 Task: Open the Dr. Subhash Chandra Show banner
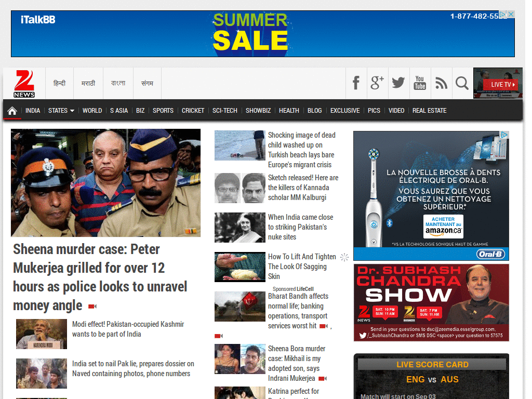(431, 303)
